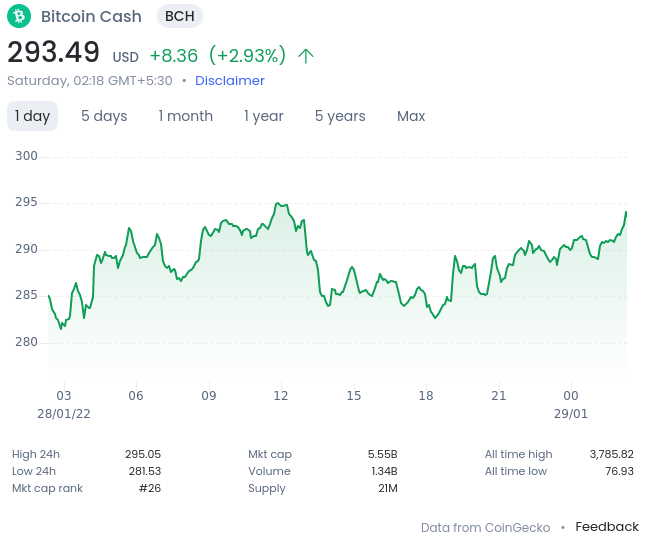Click the Bitcoin Cash title text
The image size is (647, 538).
click(x=91, y=17)
